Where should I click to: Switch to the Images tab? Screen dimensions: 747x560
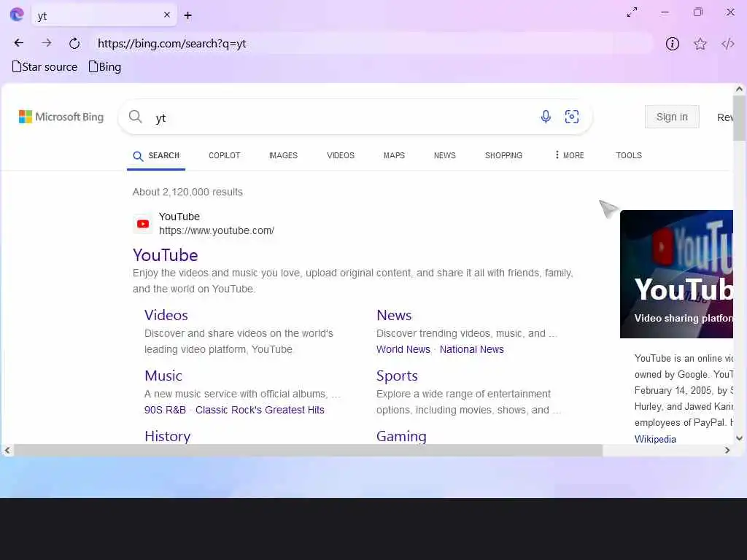point(283,156)
